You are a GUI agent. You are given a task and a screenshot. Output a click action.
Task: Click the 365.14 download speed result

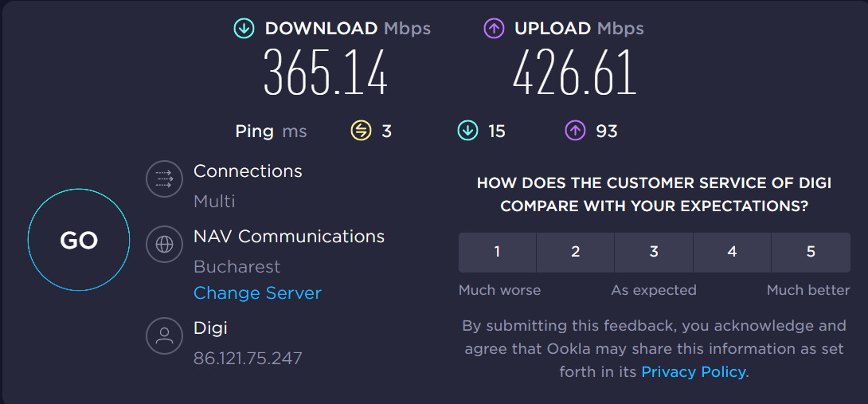click(326, 73)
